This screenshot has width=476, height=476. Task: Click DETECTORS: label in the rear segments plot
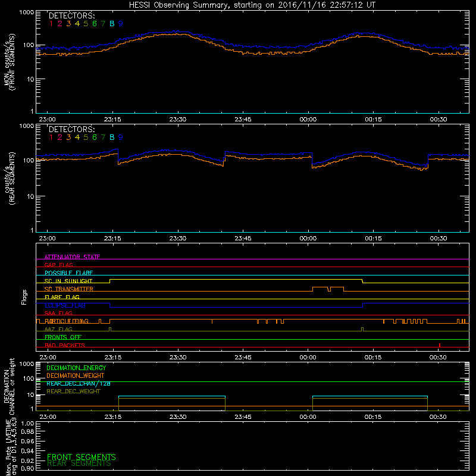[71, 129]
